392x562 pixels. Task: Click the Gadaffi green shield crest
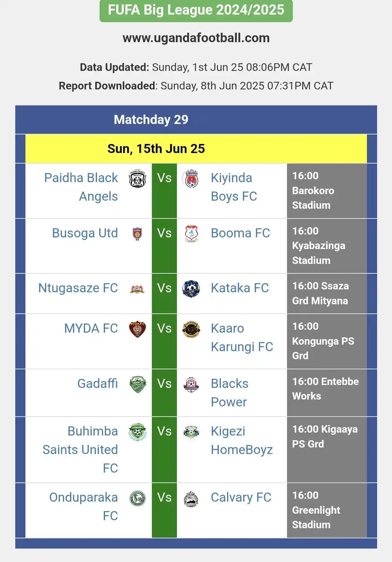(138, 384)
